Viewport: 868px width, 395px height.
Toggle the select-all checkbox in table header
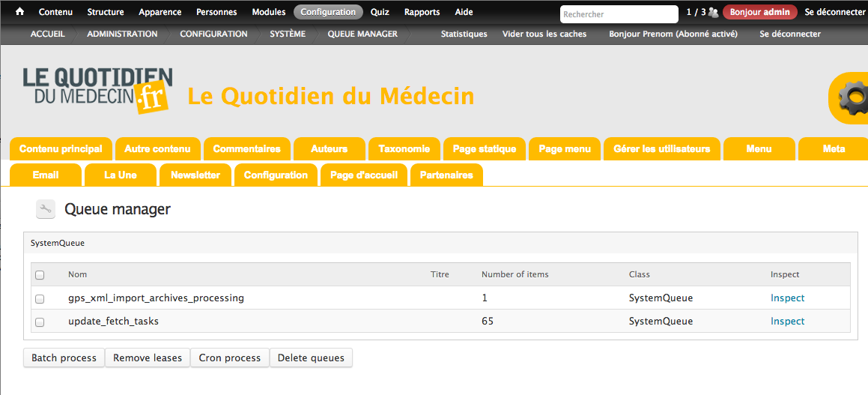[x=40, y=275]
